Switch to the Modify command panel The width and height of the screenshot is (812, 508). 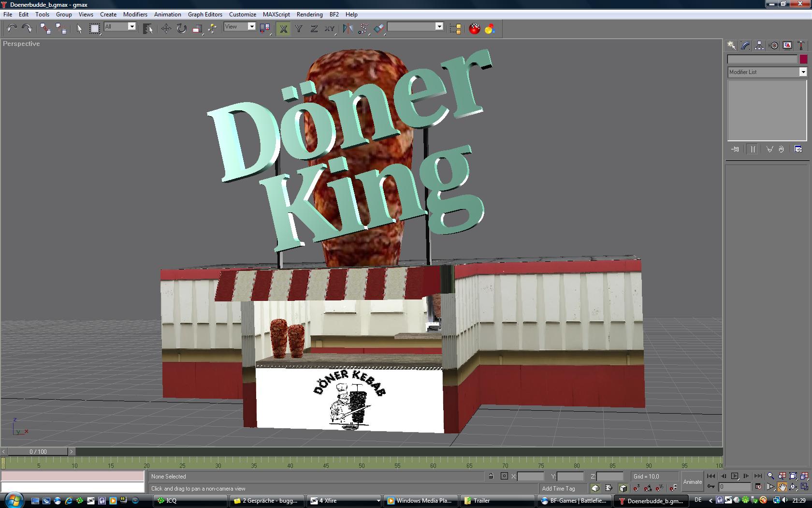745,45
